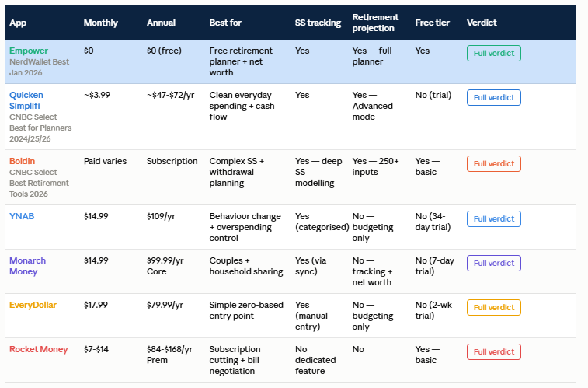Select the '$7-$14' monthly price cell
The height and width of the screenshot is (388, 588).
pos(96,349)
